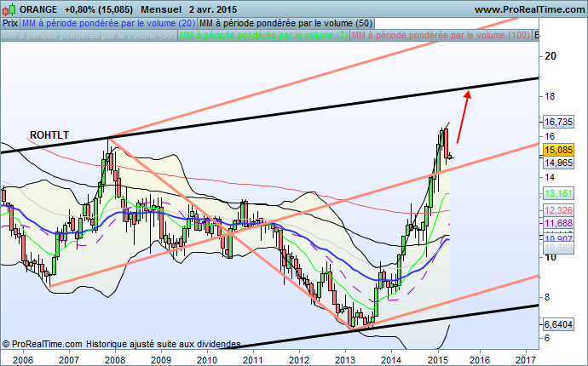Image resolution: width=588 pixels, height=366 pixels.
Task: Open the volume-weighted MM (100) label
Action: pos(441,35)
